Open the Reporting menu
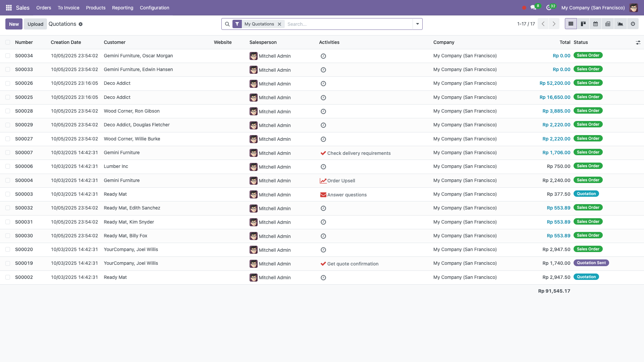The width and height of the screenshot is (644, 362). (122, 8)
